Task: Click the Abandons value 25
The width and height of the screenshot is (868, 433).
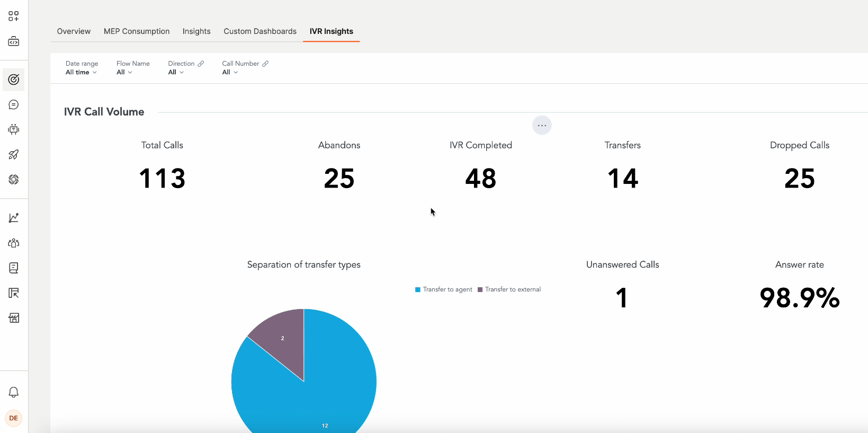Action: 339,178
